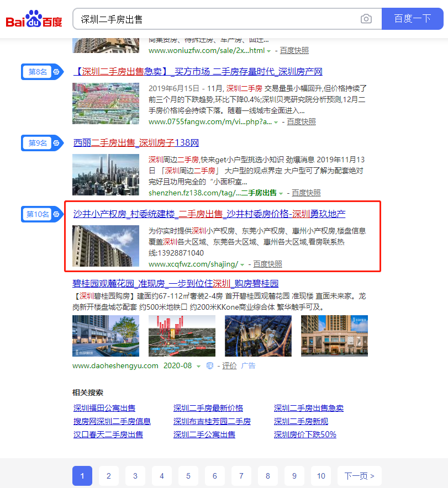448x488 pixels.
Task: Go to results page 7
Action: (x=241, y=476)
